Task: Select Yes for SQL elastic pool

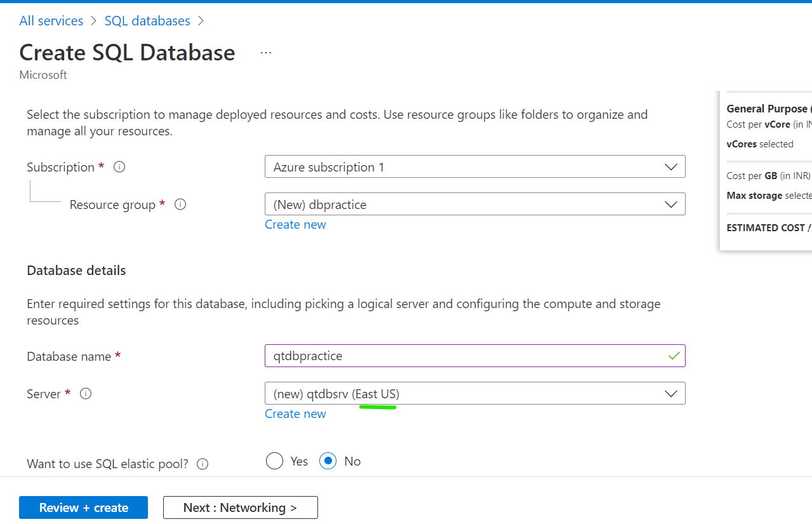Action: click(275, 461)
